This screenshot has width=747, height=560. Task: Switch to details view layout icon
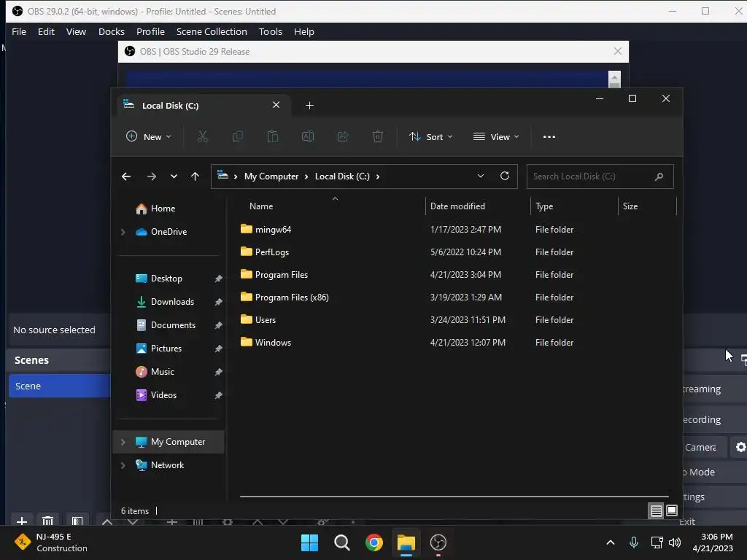[x=656, y=511]
